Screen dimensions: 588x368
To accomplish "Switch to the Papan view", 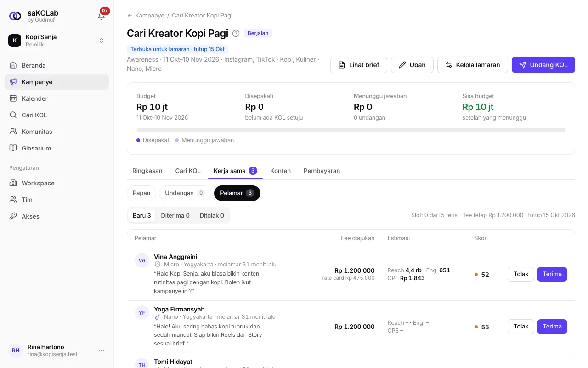I will [141, 193].
